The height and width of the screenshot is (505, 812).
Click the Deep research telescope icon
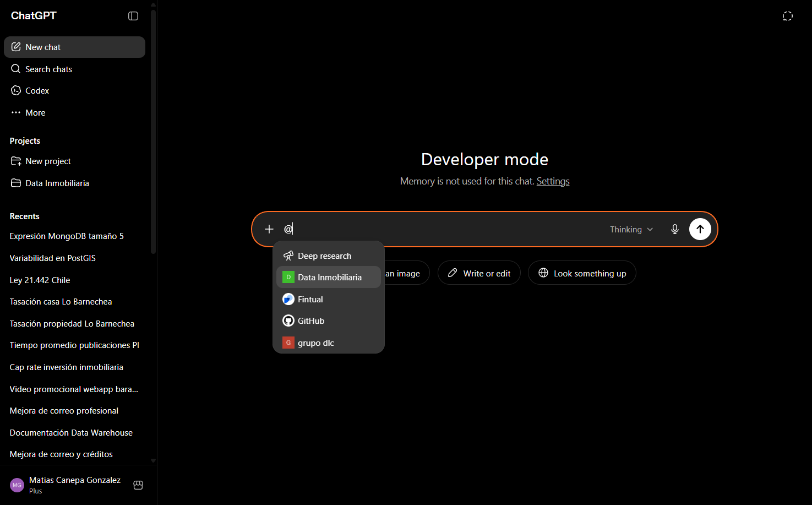point(288,256)
